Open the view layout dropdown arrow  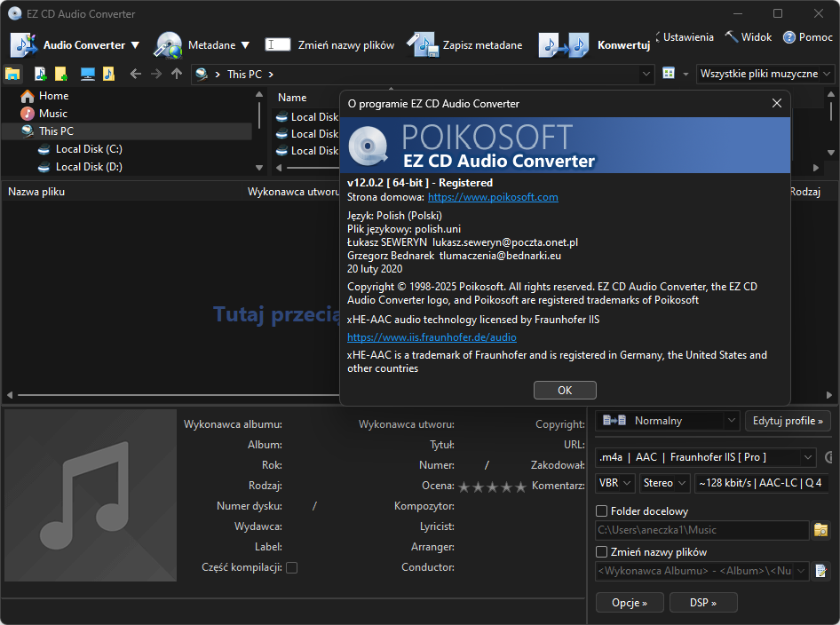tap(685, 74)
